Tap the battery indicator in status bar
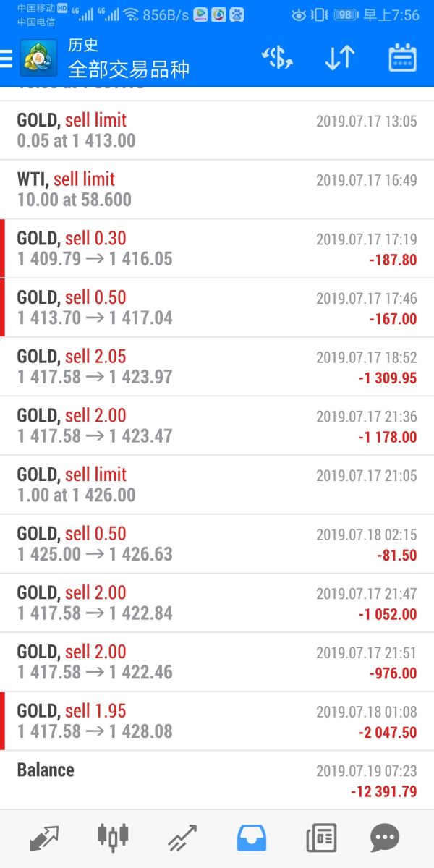The image size is (434, 868). [x=346, y=15]
